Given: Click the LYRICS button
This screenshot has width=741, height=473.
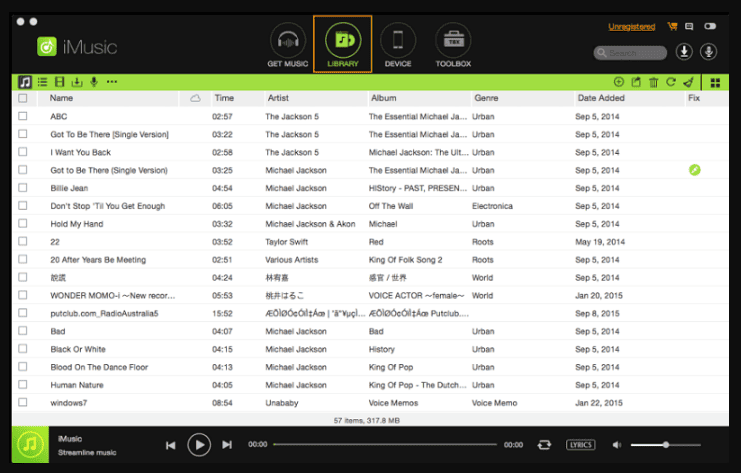Looking at the screenshot, I should tap(580, 445).
